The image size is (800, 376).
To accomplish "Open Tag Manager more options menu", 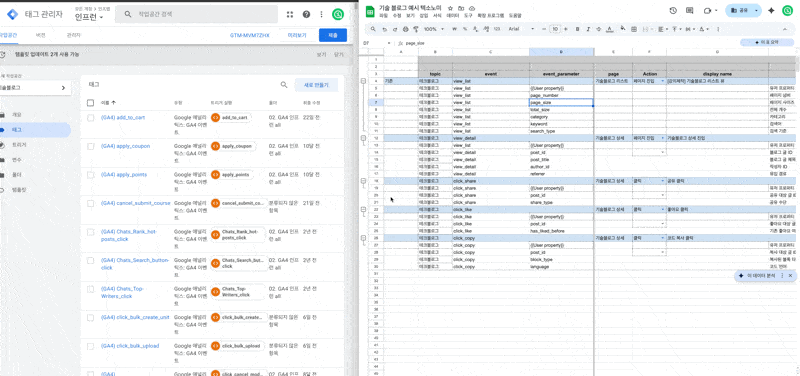I will (321, 14).
